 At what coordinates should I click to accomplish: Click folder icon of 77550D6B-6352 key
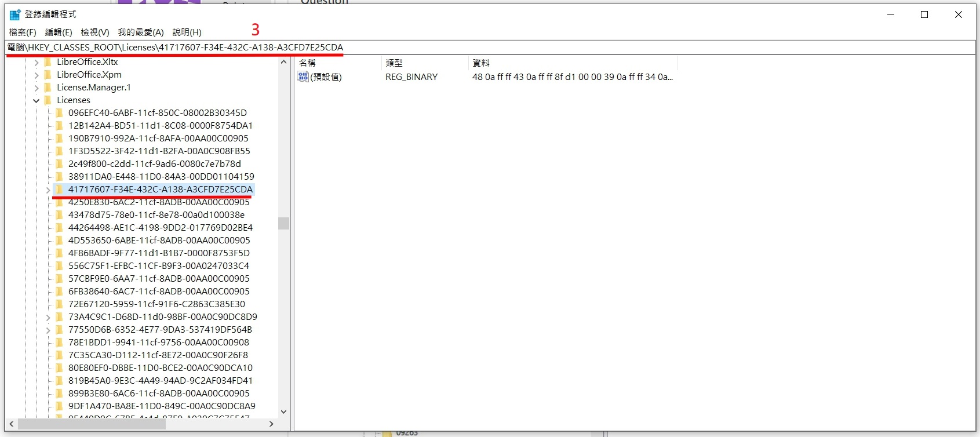click(59, 330)
